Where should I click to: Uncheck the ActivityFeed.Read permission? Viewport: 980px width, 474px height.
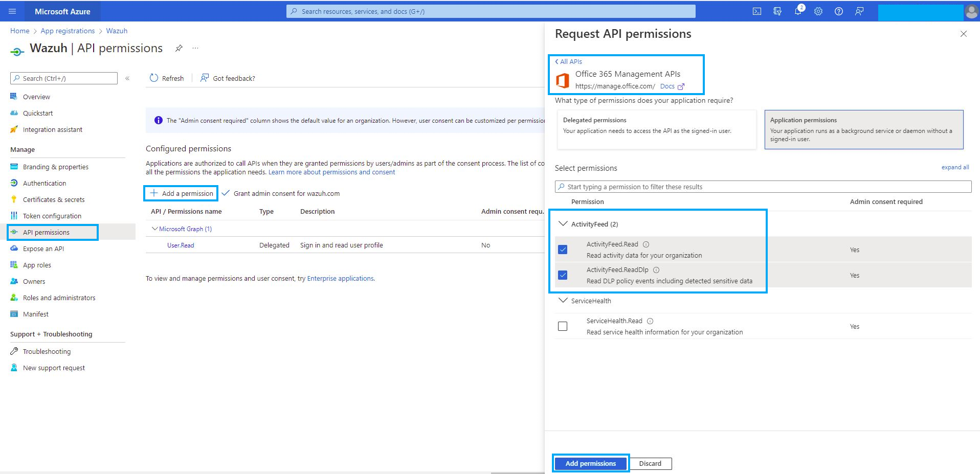[563, 250]
